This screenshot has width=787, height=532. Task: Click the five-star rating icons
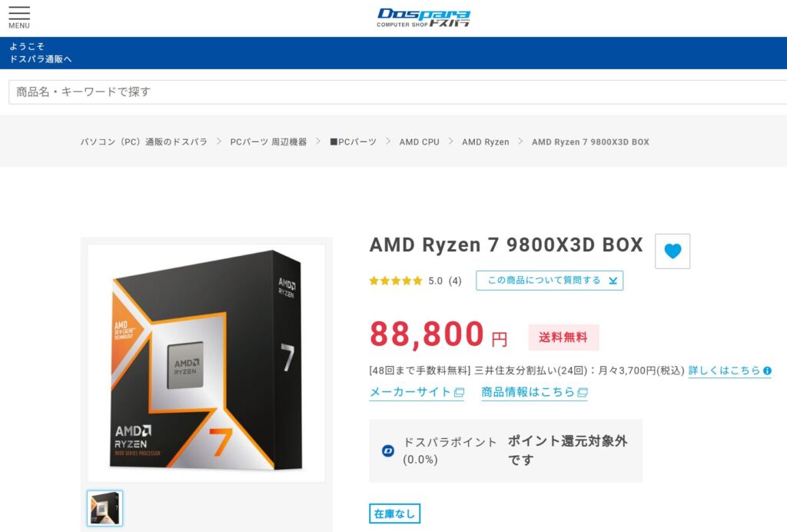click(x=396, y=281)
